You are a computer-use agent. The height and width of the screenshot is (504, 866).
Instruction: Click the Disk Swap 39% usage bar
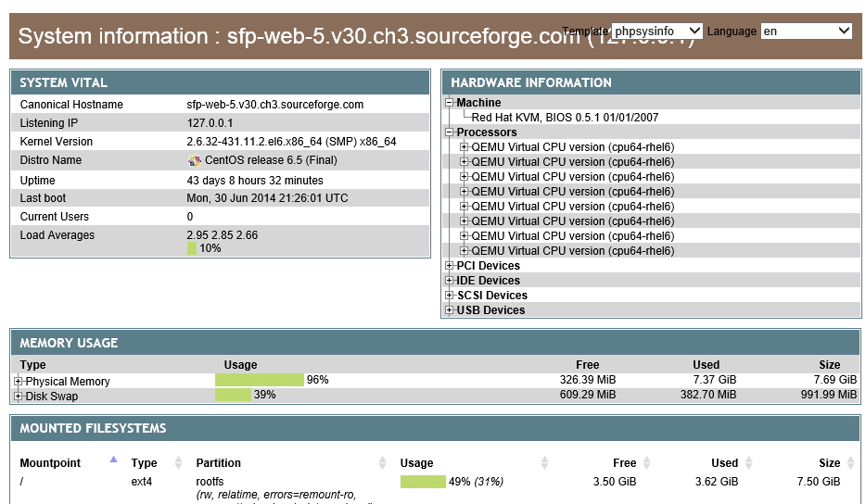pos(233,395)
